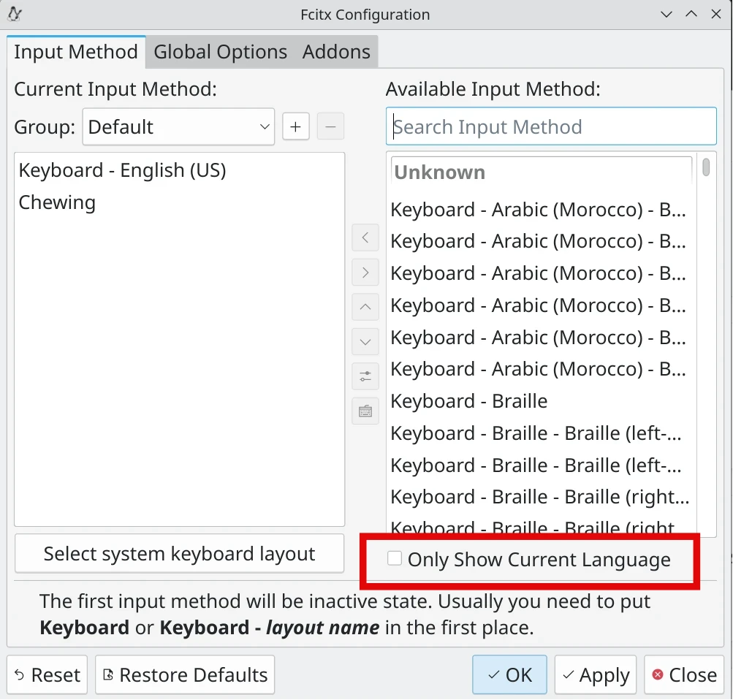Select Keyboard - English (US) in the current list
The height and width of the screenshot is (700, 733).
tap(180, 170)
